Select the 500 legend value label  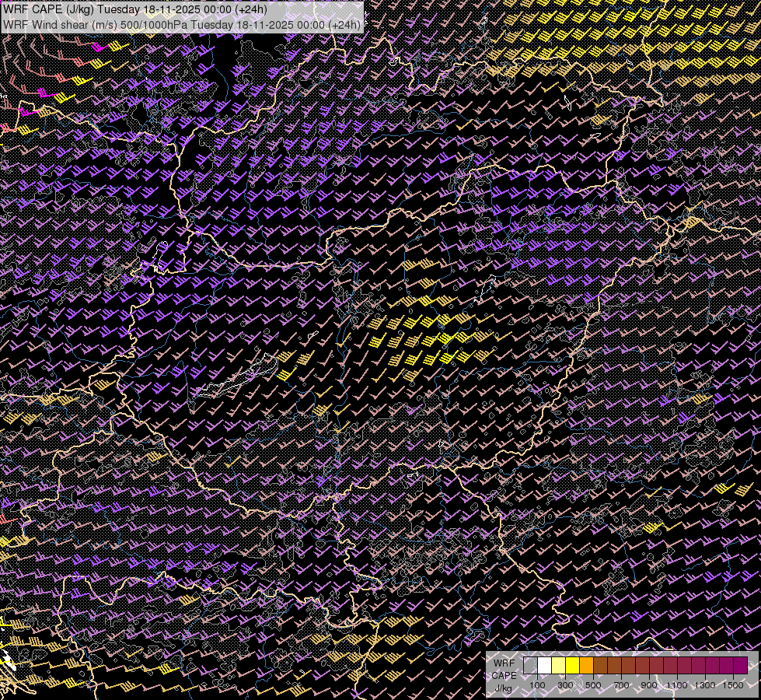click(593, 685)
